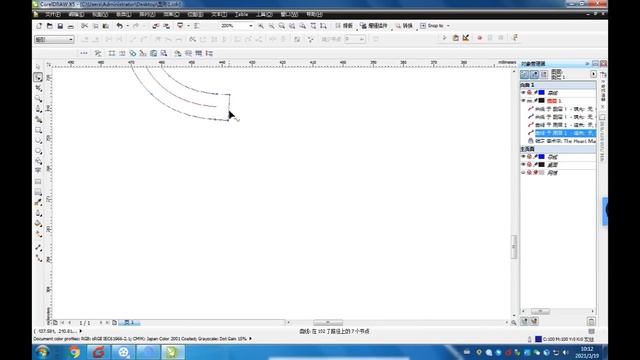Toggle visibility eye of master page Guides layer
Image resolution: width=640 pixels, height=360 pixels.
click(523, 157)
